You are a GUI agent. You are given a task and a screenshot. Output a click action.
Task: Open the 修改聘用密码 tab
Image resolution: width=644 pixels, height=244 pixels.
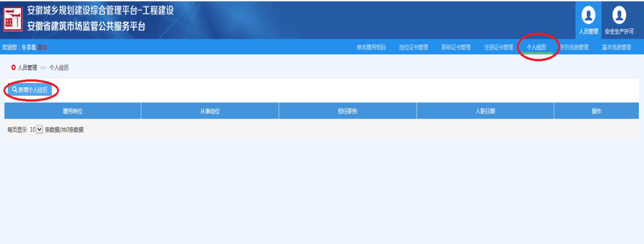tap(371, 47)
